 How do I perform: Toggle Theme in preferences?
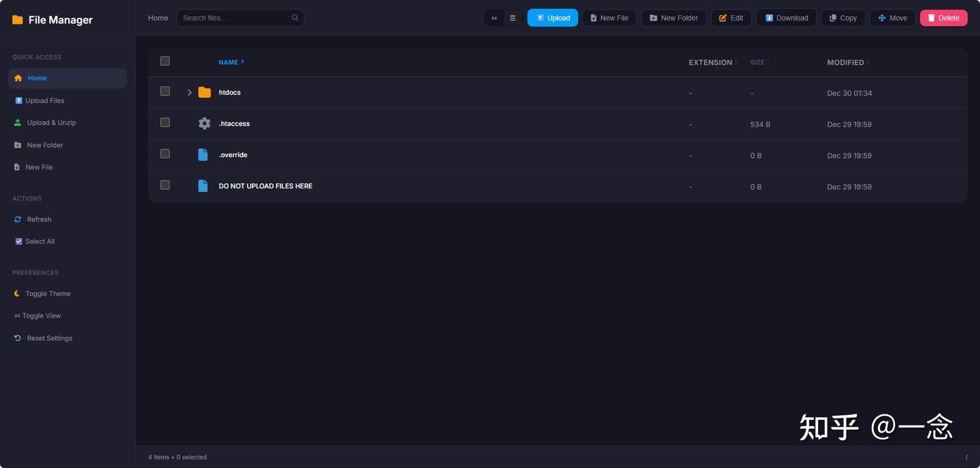coord(48,294)
